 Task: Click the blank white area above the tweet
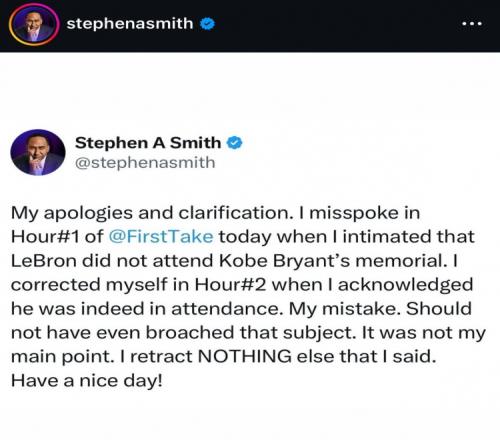250,90
